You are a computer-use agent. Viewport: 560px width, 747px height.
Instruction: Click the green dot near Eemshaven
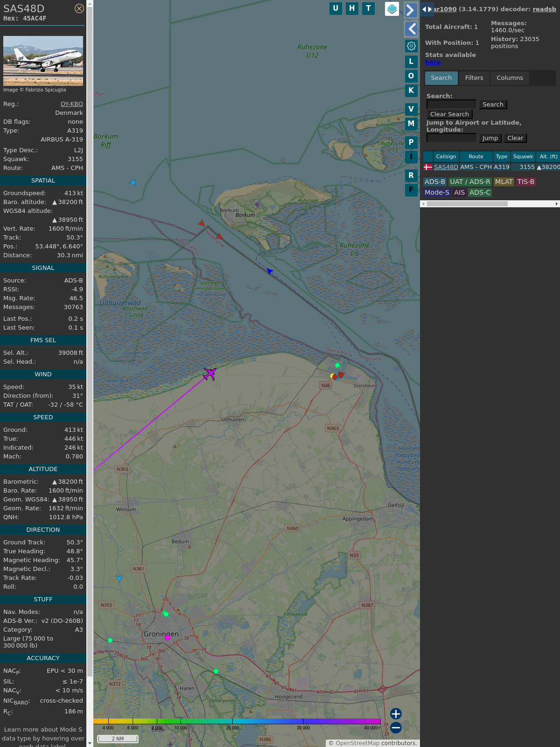[337, 365]
